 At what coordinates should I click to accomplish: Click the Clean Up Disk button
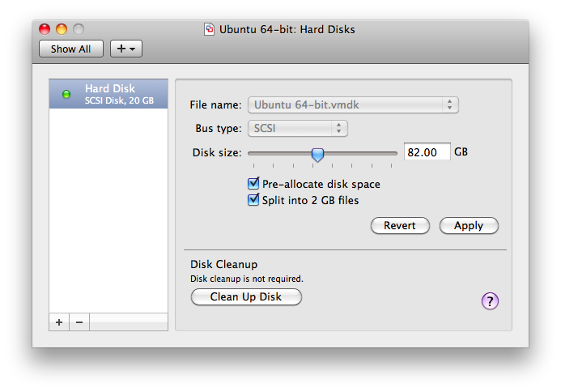[x=246, y=296]
